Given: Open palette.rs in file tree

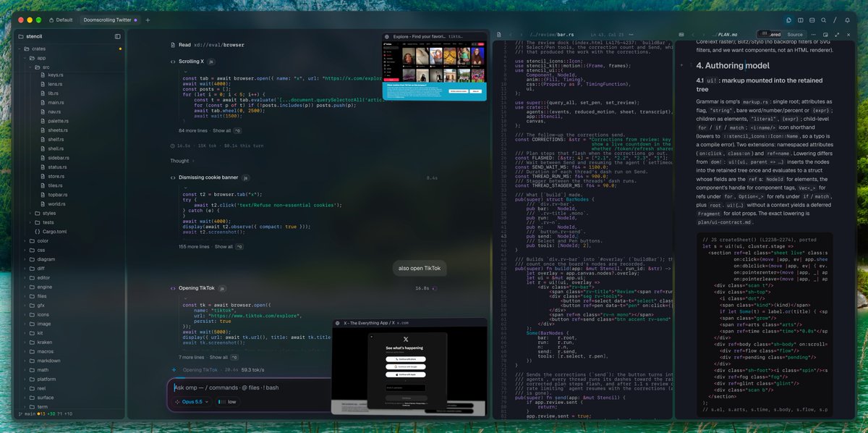Looking at the screenshot, I should point(58,121).
